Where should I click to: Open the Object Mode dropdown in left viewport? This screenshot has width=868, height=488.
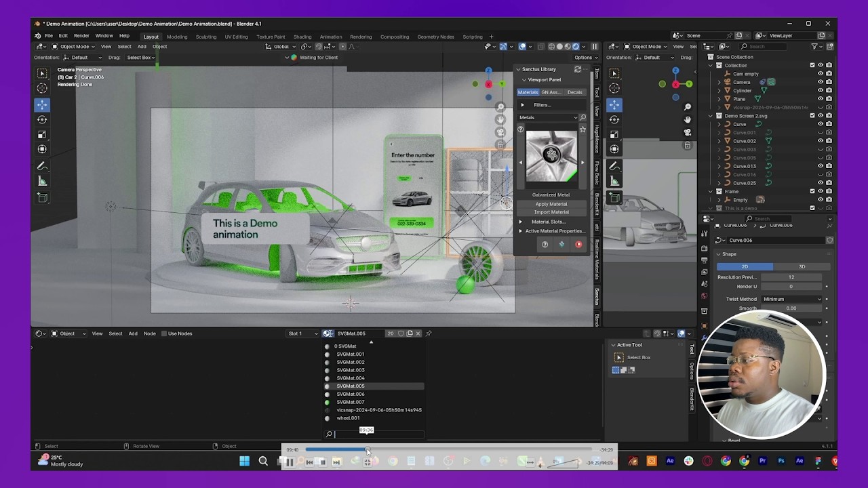click(75, 47)
